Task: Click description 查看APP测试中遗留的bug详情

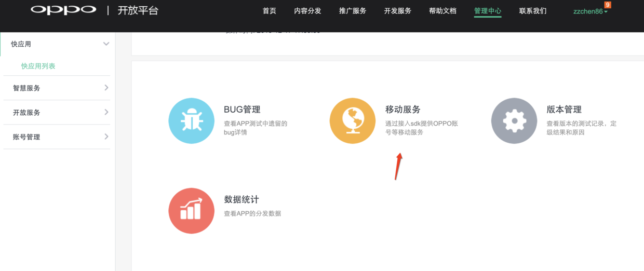Action: coord(256,128)
